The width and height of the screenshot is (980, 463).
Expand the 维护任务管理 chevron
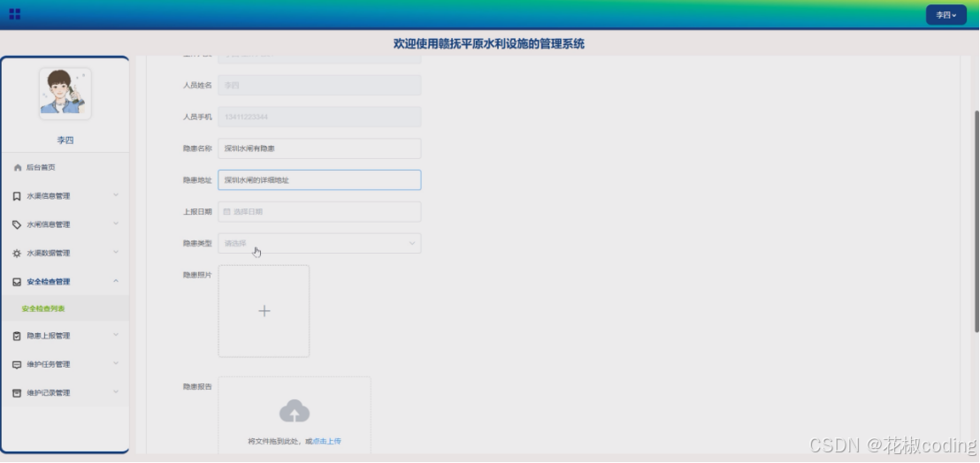[116, 364]
